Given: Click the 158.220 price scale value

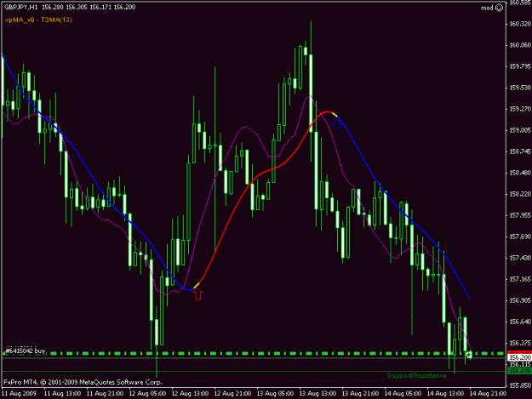Looking at the screenshot, I should click(520, 194).
